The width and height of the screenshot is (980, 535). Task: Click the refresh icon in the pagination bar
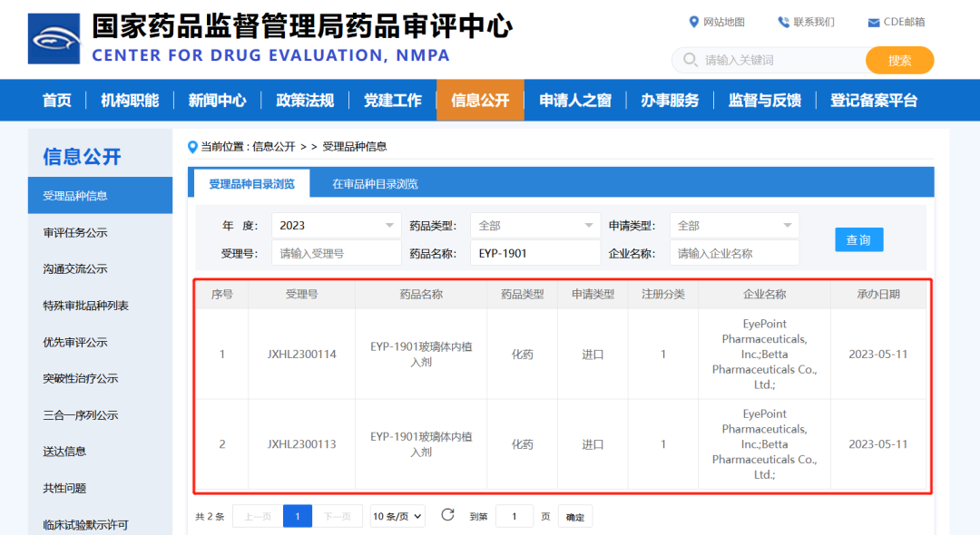point(446,515)
